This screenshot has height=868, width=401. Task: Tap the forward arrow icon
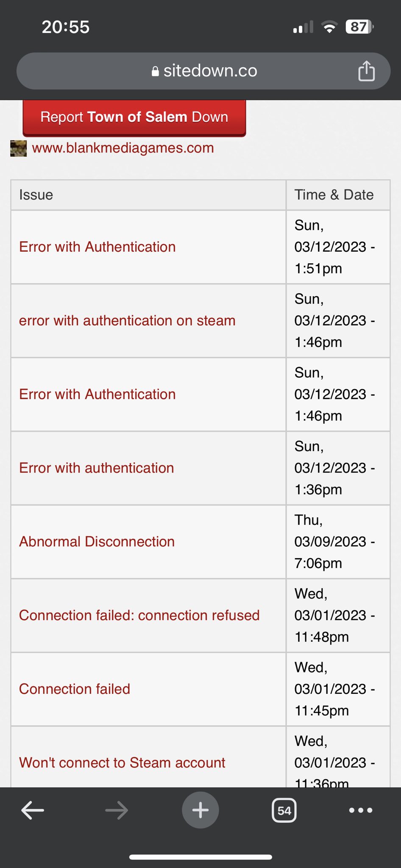[117, 810]
